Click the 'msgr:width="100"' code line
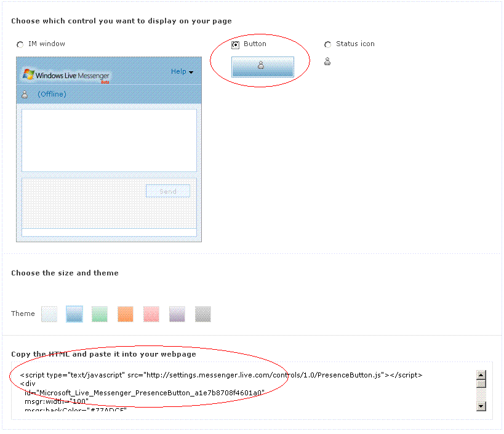This screenshot has width=504, height=434. (x=57, y=401)
